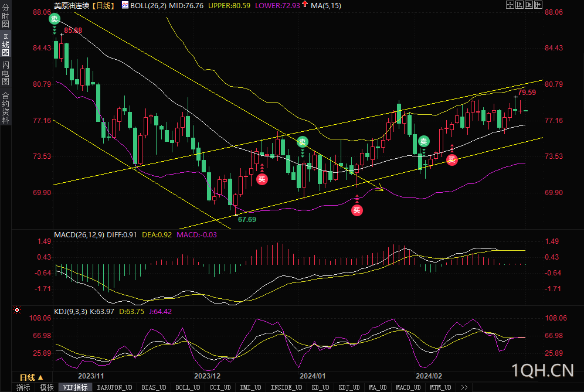Viewport: 584px width, 392px height.
Task: Click the red 买 buy marker of late December 2023
Action: tap(262, 179)
